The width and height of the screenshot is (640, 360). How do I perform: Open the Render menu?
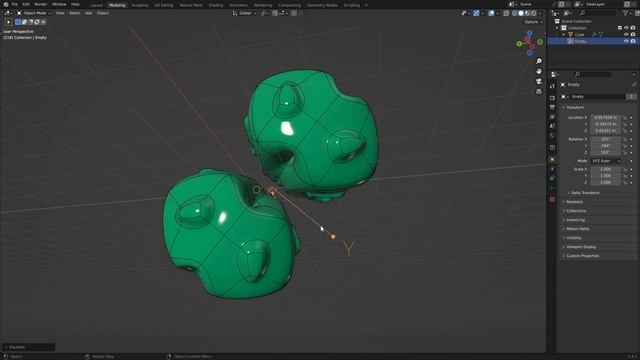(x=41, y=4)
